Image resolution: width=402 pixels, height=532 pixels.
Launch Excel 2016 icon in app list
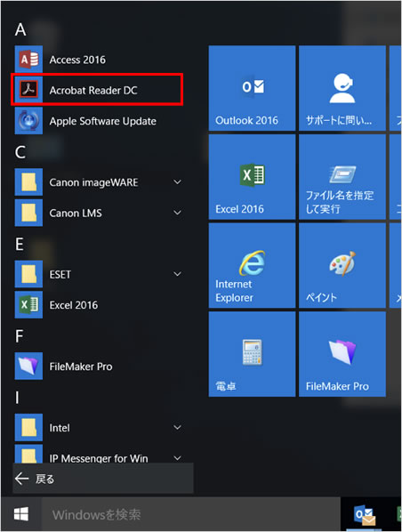28,304
